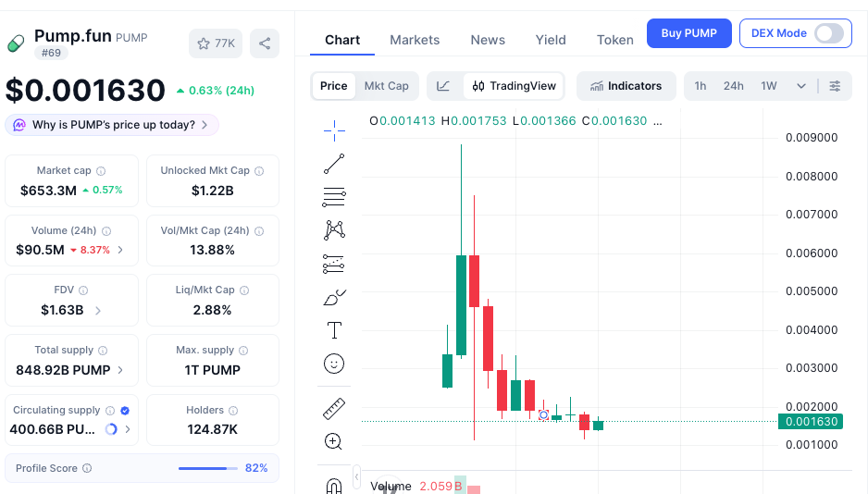The width and height of the screenshot is (868, 494).
Task: Open 'Why is PUMP's price up today?'
Action: tap(112, 125)
